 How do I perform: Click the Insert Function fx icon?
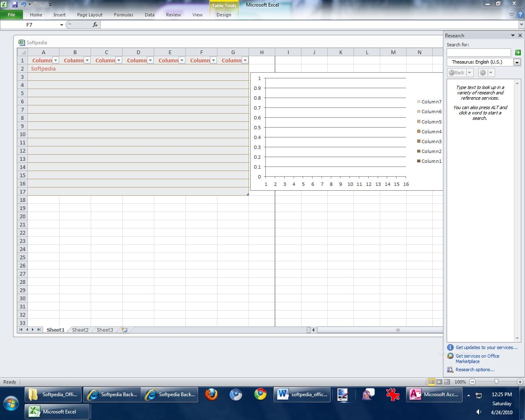[x=95, y=25]
